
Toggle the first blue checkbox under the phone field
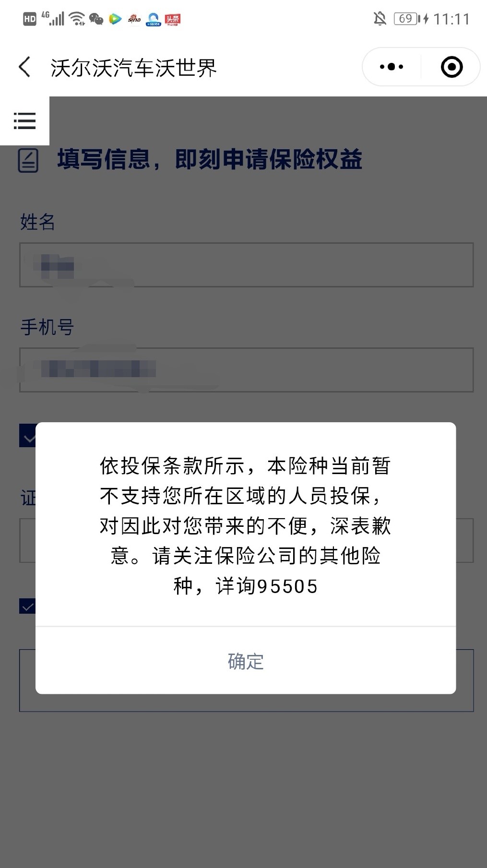(27, 435)
